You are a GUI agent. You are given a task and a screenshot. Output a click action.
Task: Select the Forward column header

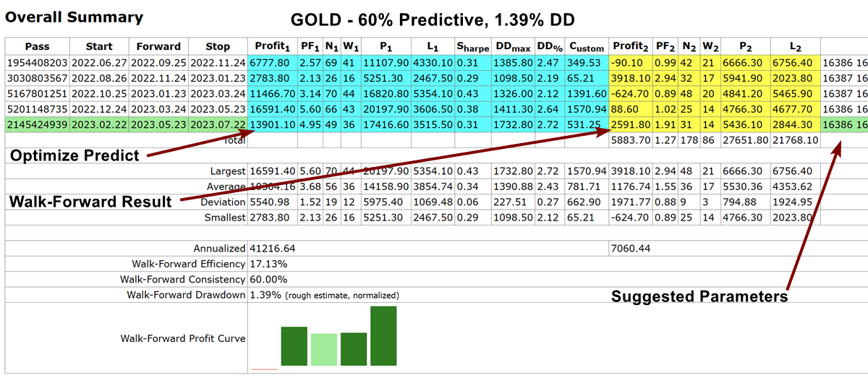(159, 46)
